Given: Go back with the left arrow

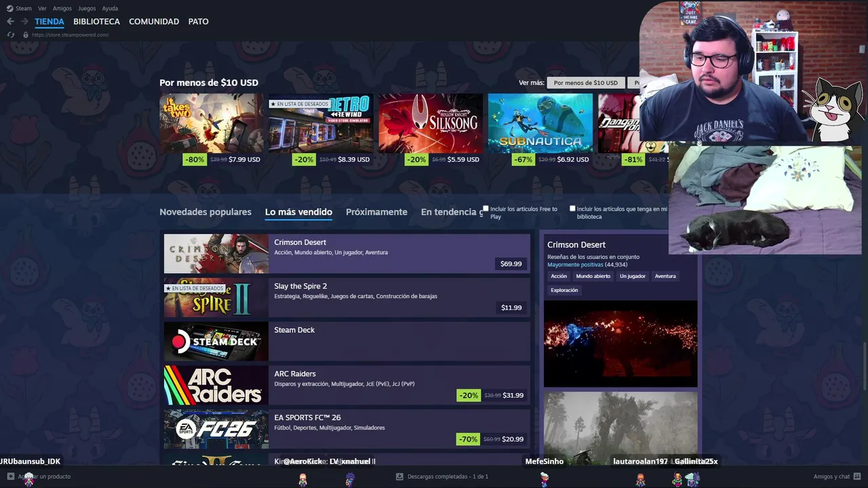Looking at the screenshot, I should (10, 22).
